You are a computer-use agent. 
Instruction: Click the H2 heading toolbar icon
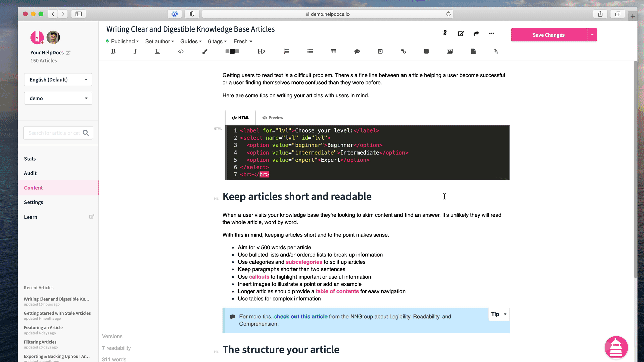261,51
